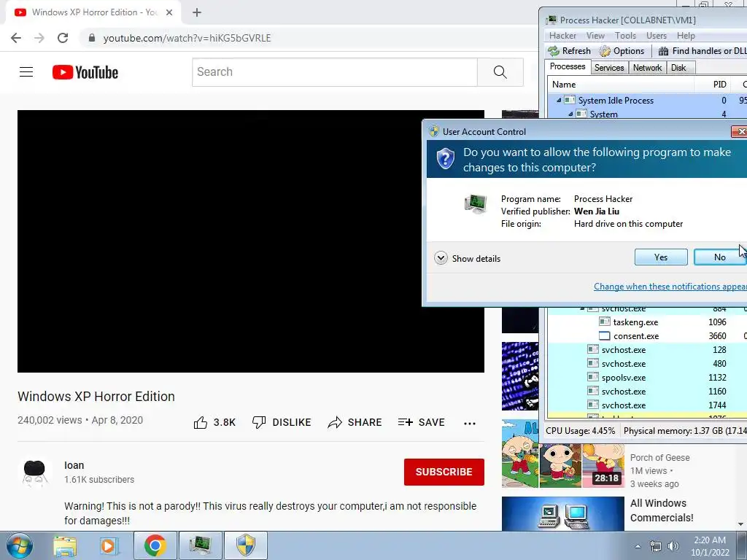Viewport: 747px width, 560px height.
Task: Open the View menu in Process Hacker
Action: coord(595,36)
